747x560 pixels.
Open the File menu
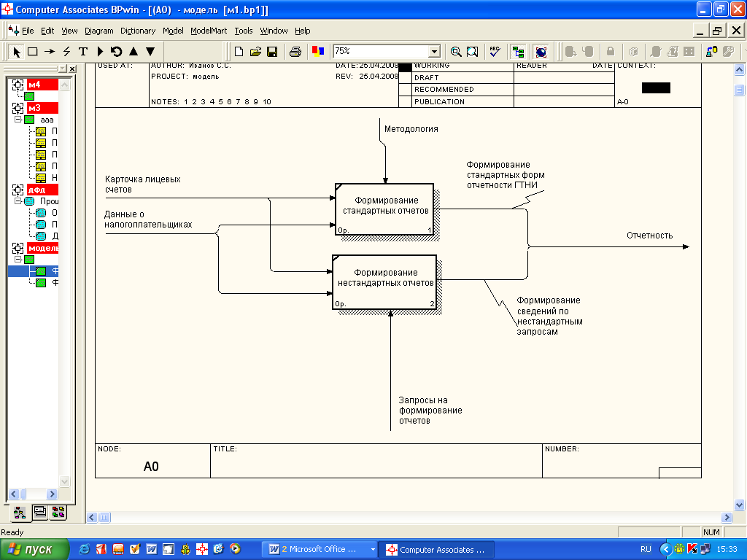coord(28,31)
